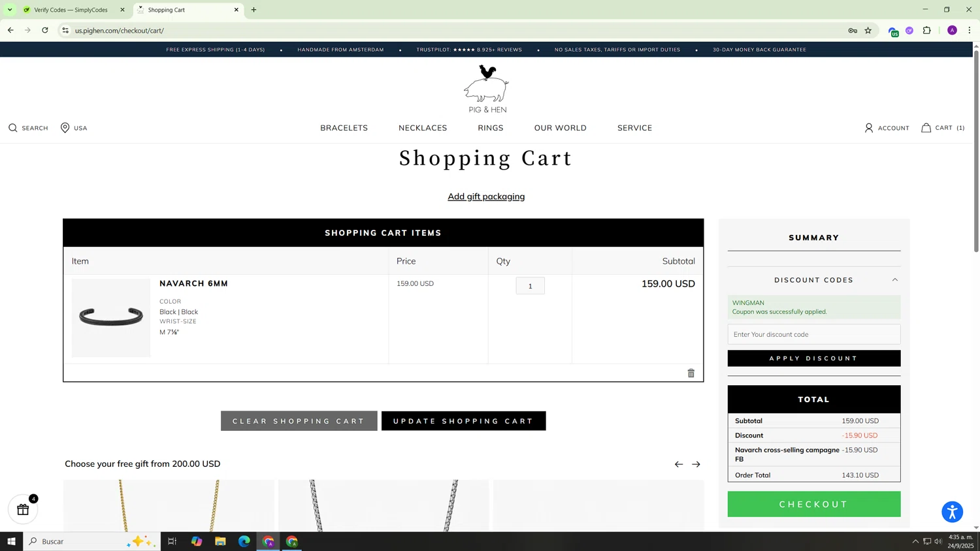Click the Apply Discount button

814,358
